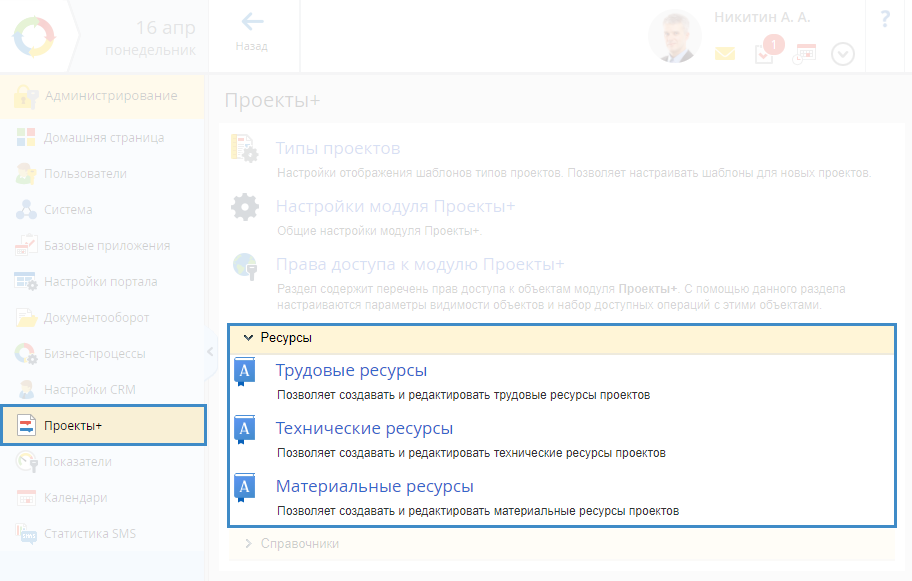Collapse the left sidebar with arrow handle
Image resolution: width=912 pixels, height=581 pixels.
210,351
